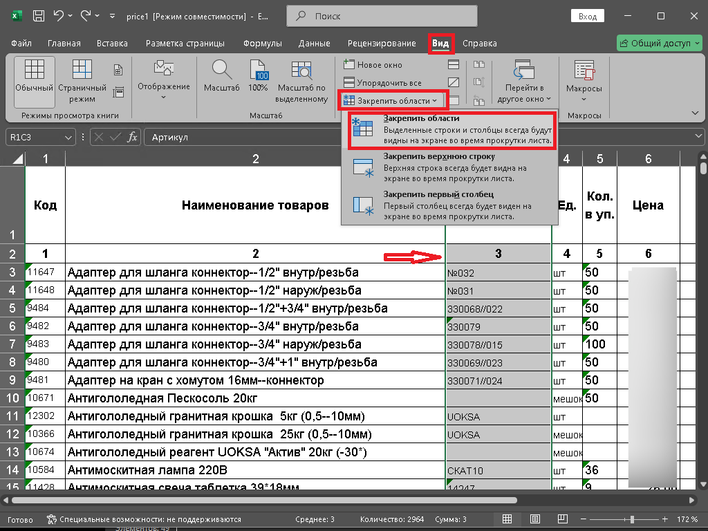Switch to the Формулы tab
This screenshot has width=708, height=531.
pos(262,43)
